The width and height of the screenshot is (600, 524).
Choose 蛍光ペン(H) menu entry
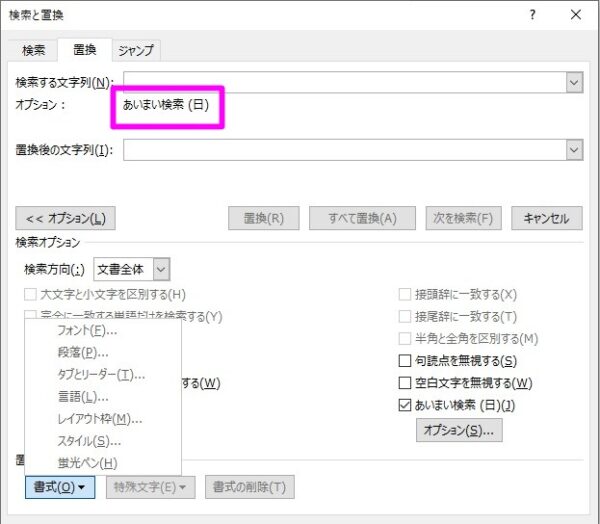coord(87,463)
